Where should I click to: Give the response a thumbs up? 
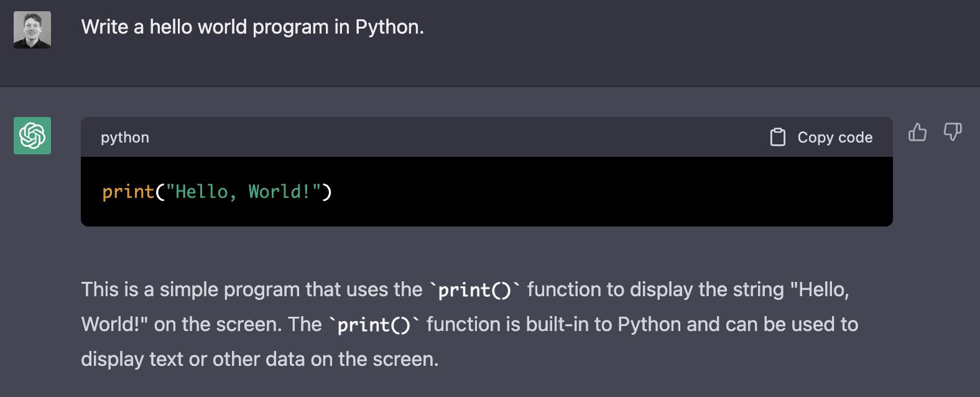pos(917,132)
